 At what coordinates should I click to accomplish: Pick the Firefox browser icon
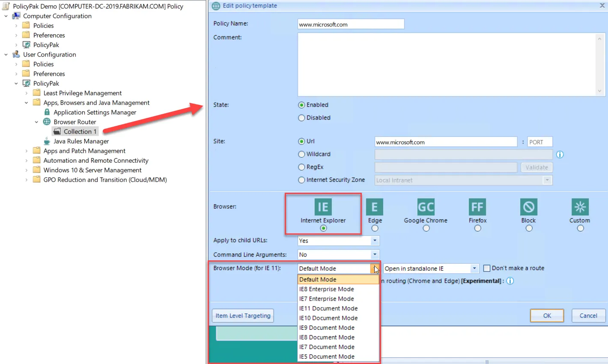(477, 207)
